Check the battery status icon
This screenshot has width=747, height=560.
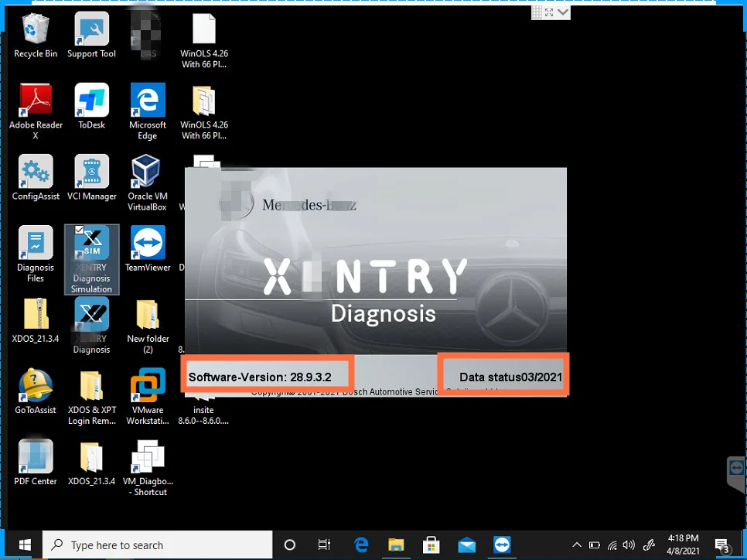tap(594, 545)
